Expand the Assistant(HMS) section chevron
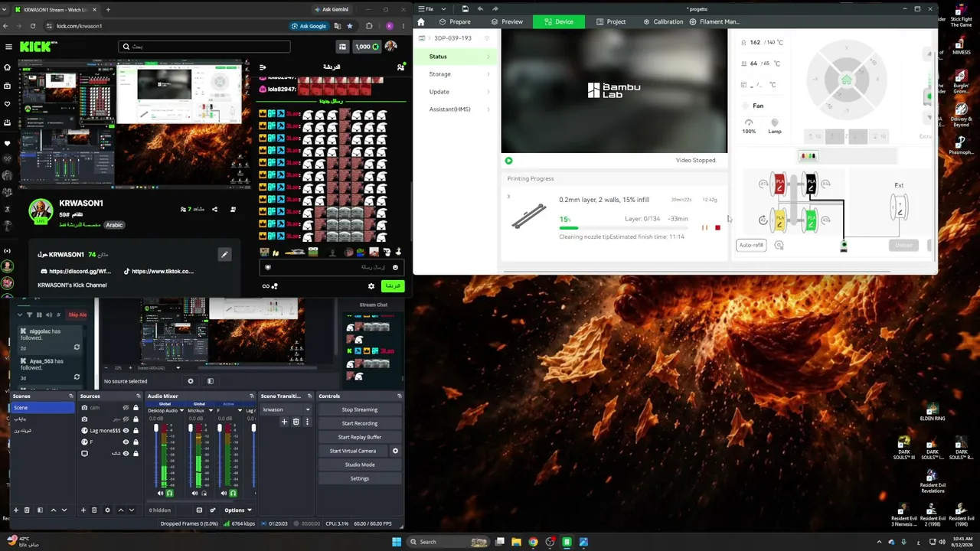This screenshot has width=980, height=551. [x=488, y=109]
